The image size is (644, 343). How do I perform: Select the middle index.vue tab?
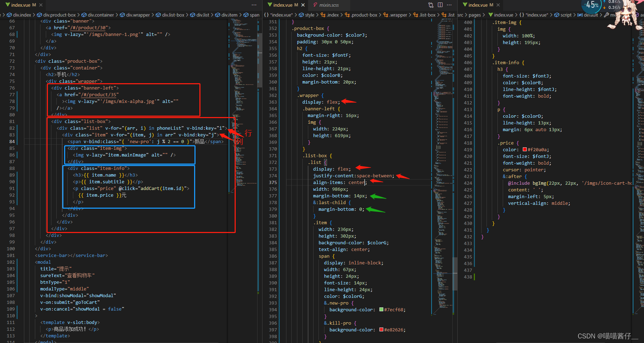point(284,5)
